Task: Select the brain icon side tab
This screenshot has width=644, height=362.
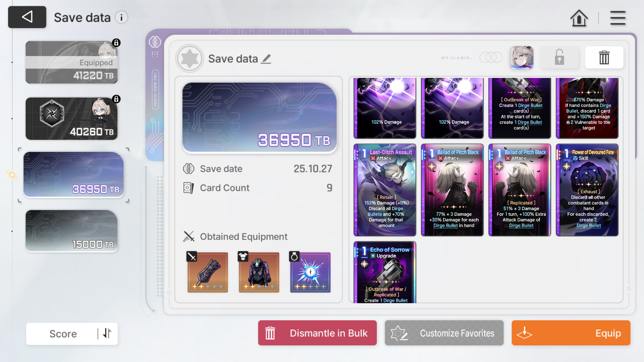Action: pyautogui.click(x=155, y=42)
